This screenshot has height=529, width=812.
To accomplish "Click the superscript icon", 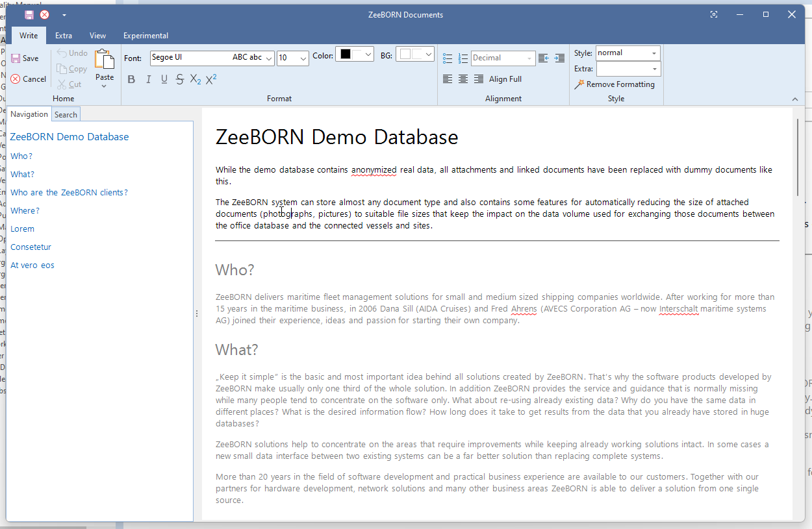I will click(x=211, y=80).
